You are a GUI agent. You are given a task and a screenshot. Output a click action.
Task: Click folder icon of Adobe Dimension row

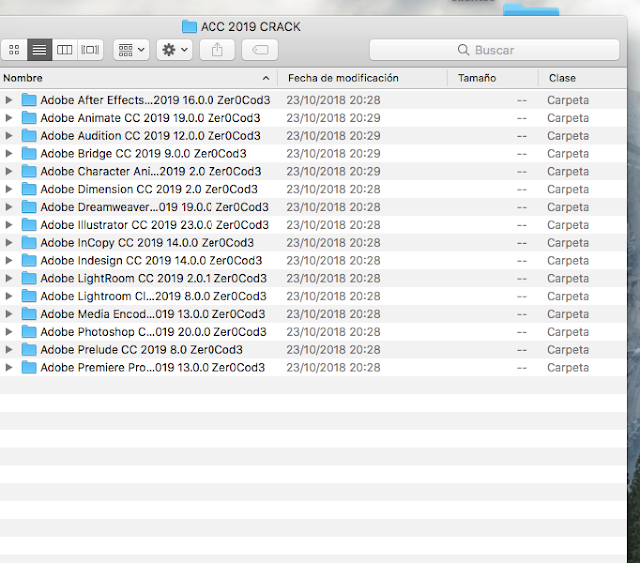point(29,189)
